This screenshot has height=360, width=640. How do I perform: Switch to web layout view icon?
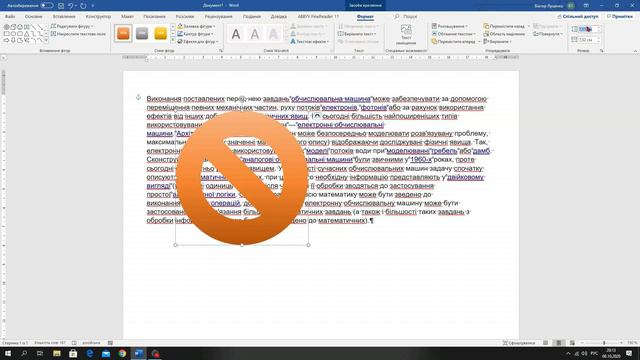click(572, 343)
